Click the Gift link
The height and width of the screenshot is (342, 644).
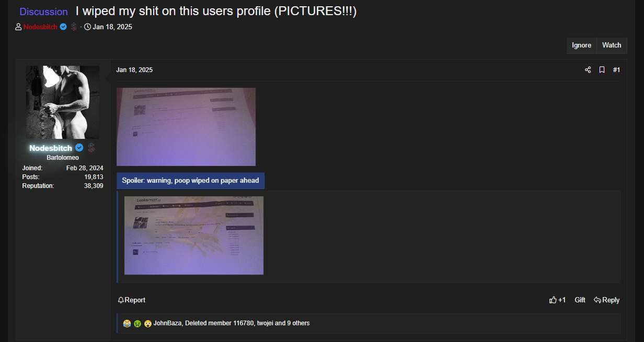[x=580, y=300]
